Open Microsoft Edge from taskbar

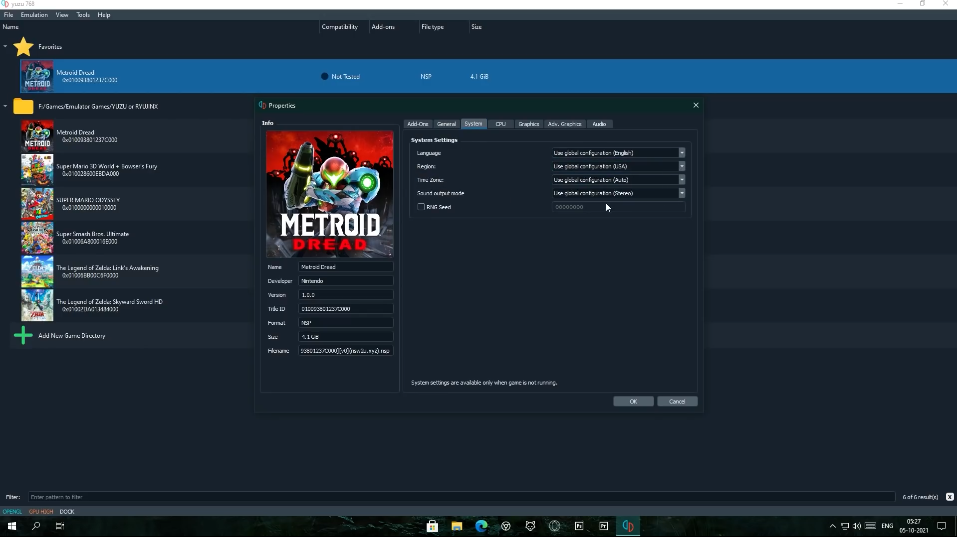[x=481, y=526]
